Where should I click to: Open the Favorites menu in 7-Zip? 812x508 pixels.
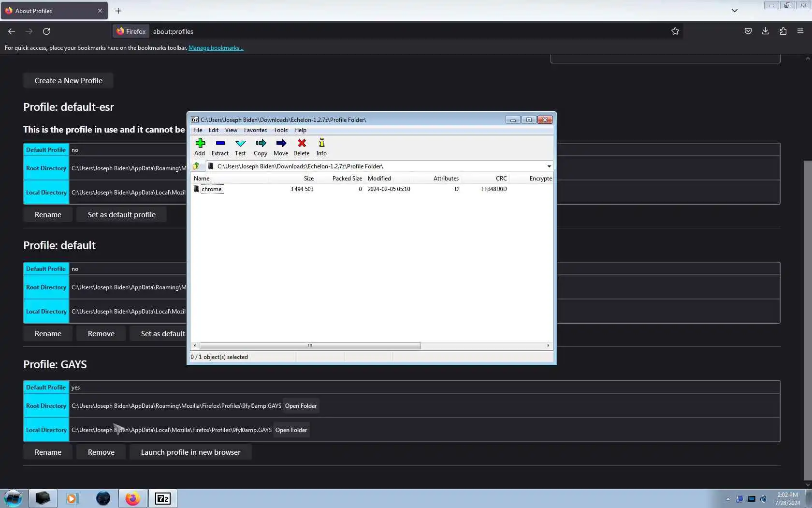click(255, 130)
